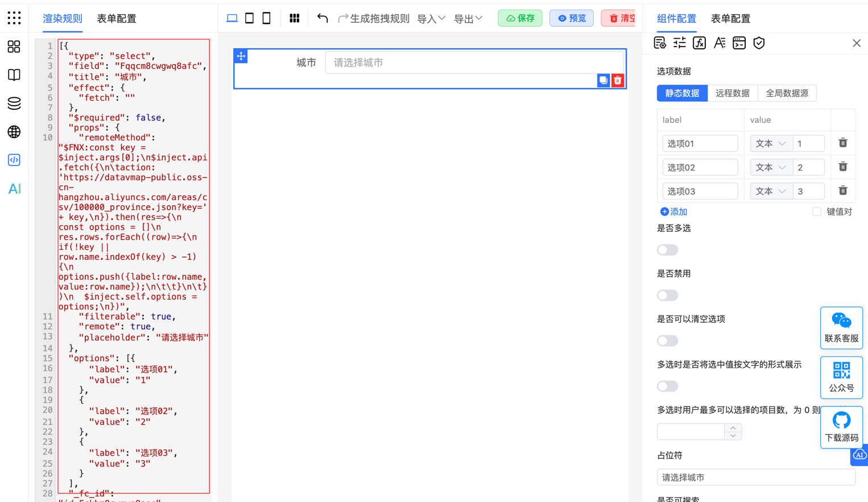Switch to tablet preview device icon

pos(249,18)
